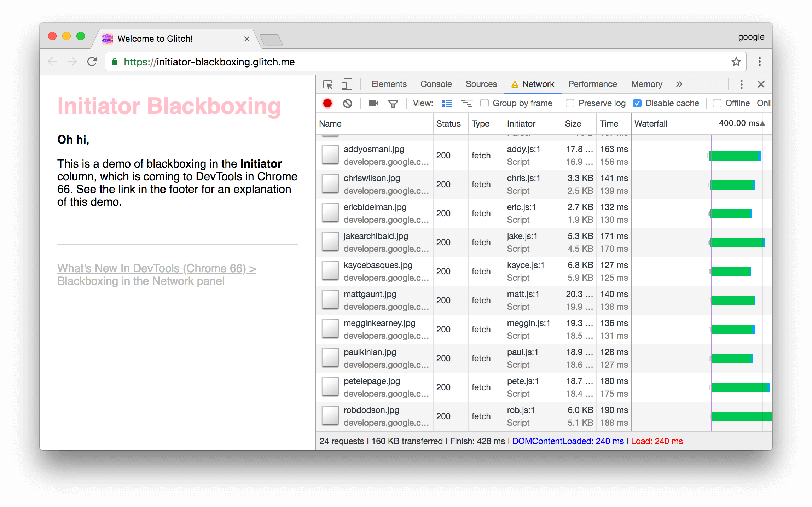Open the Chrome three-dot browser menu
The image size is (812, 507).
click(x=759, y=62)
